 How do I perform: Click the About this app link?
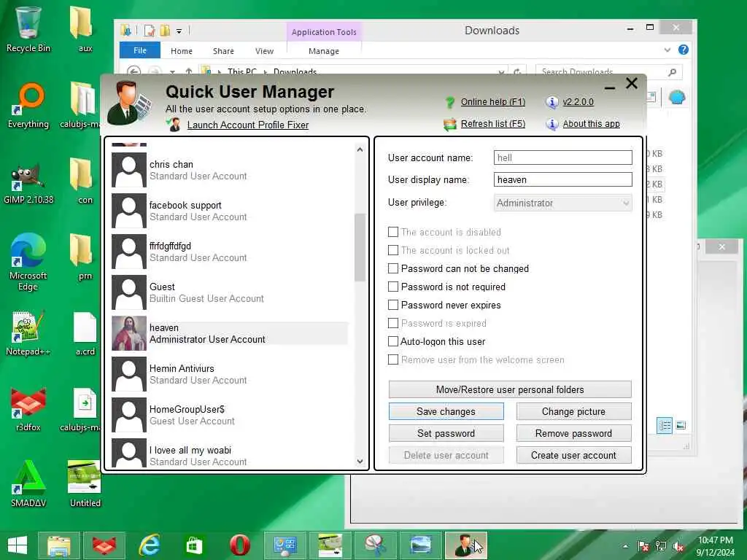pyautogui.click(x=591, y=124)
